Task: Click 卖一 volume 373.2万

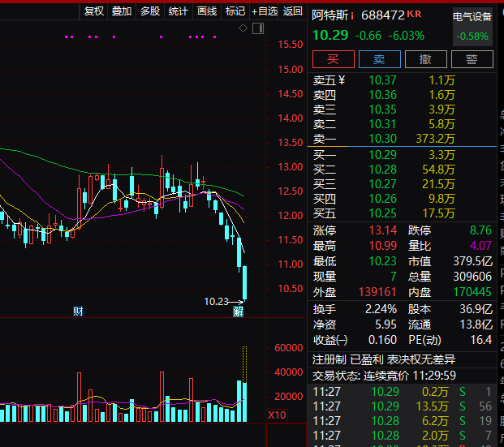Action: [x=435, y=139]
